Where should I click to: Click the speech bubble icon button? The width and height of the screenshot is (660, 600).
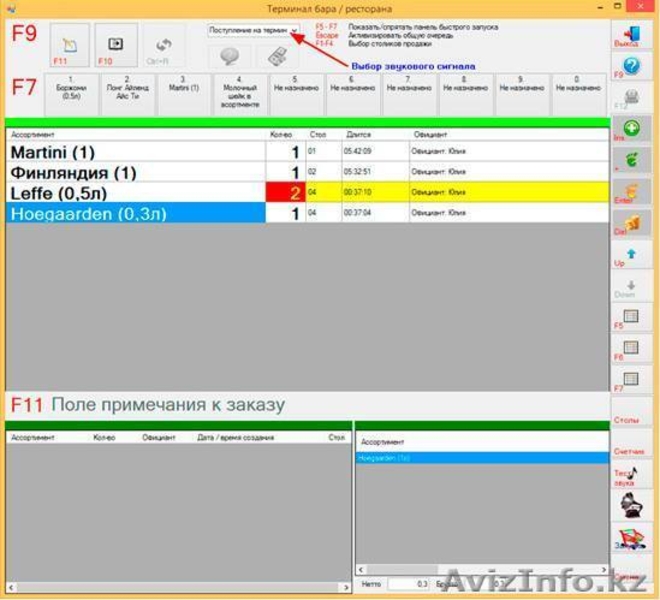point(228,58)
